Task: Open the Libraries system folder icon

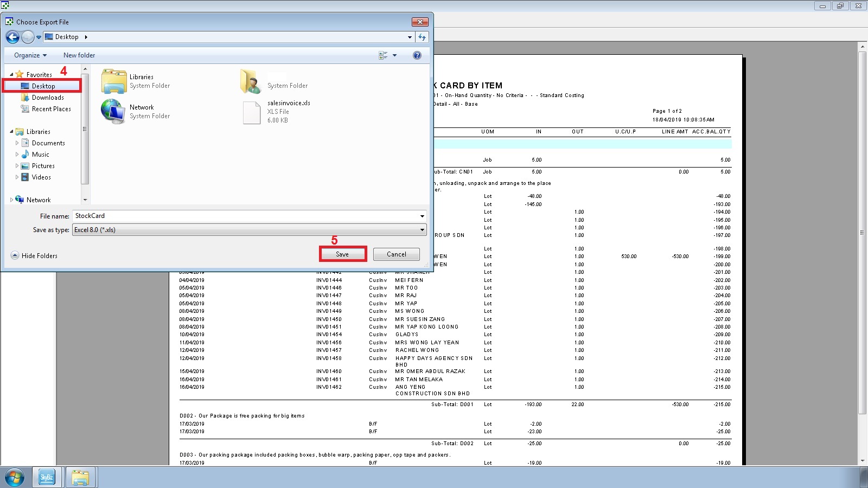Action: point(114,81)
